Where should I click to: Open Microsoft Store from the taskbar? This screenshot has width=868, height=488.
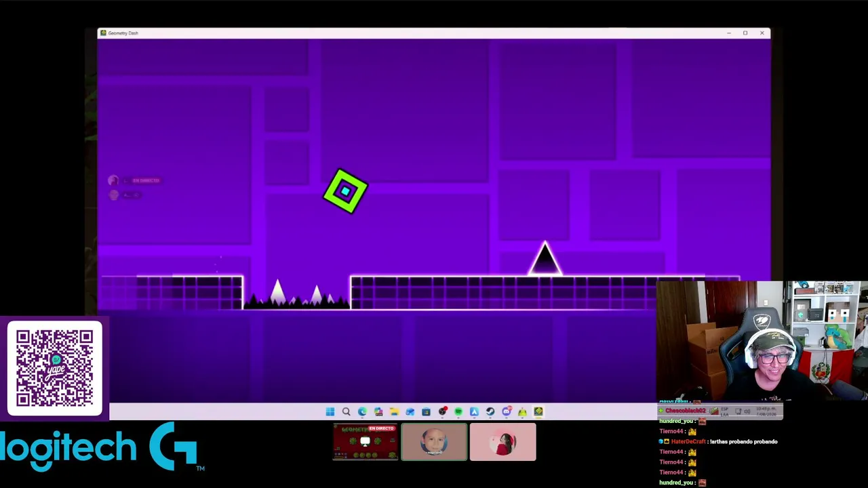tap(426, 411)
